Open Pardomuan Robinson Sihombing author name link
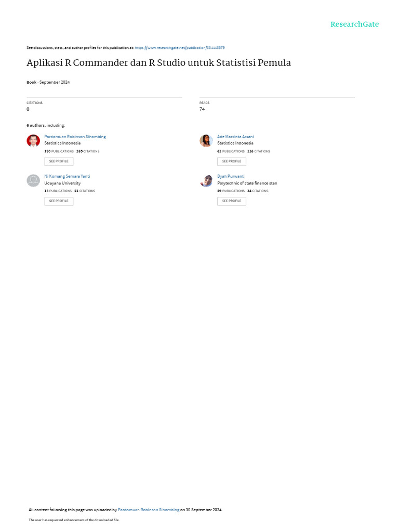The width and height of the screenshot is (399, 532). pyautogui.click(x=75, y=137)
